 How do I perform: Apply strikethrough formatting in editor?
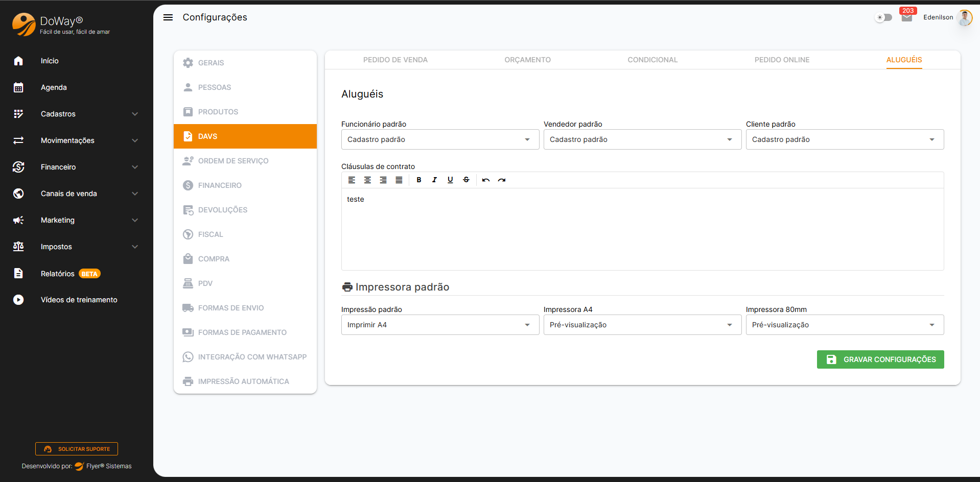click(x=466, y=180)
